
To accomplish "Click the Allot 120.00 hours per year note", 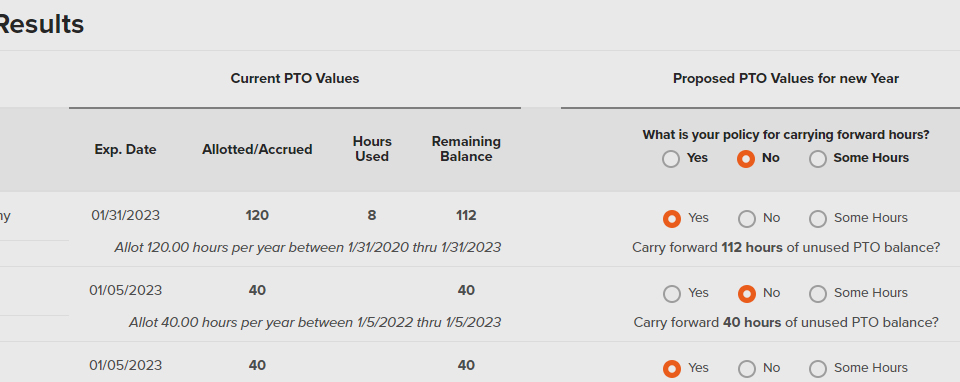I will [307, 247].
